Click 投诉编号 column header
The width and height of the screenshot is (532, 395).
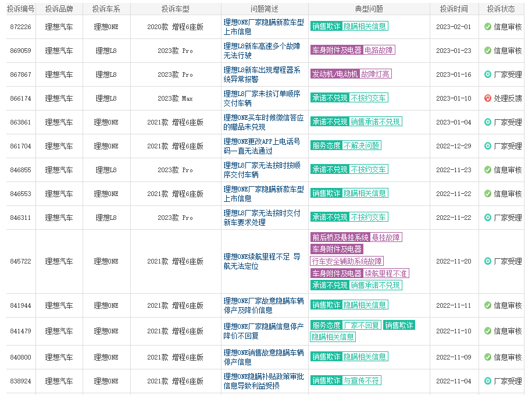[21, 9]
